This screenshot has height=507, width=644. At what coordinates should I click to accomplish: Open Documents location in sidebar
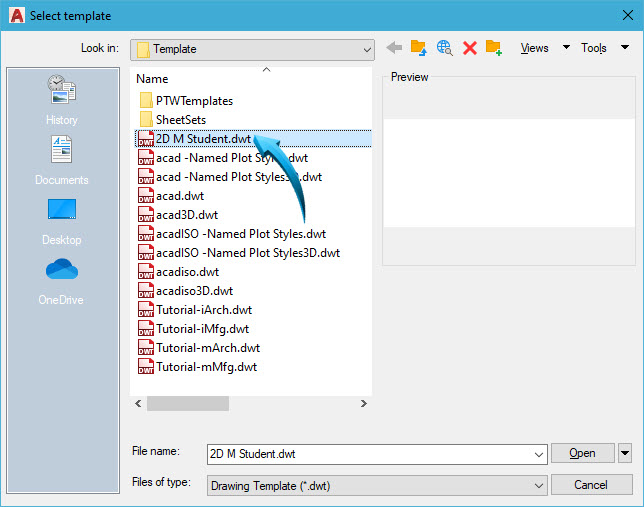tap(62, 160)
